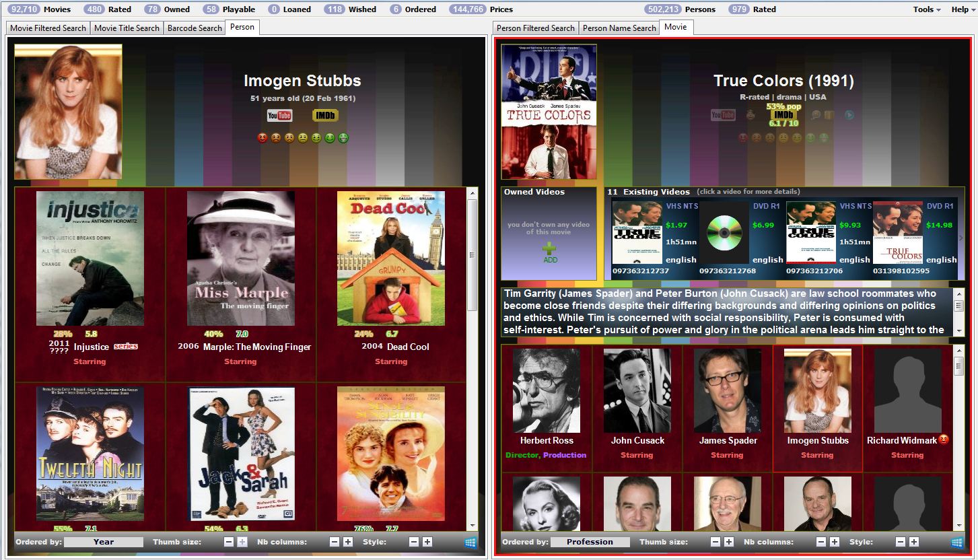Increase number of columns in Movie panel
This screenshot has height=560, width=978.
[x=835, y=542]
